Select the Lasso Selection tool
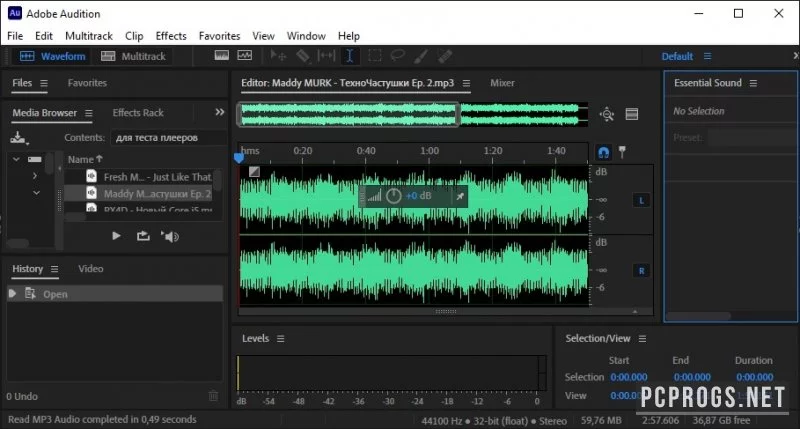This screenshot has height=429, width=800. [397, 55]
